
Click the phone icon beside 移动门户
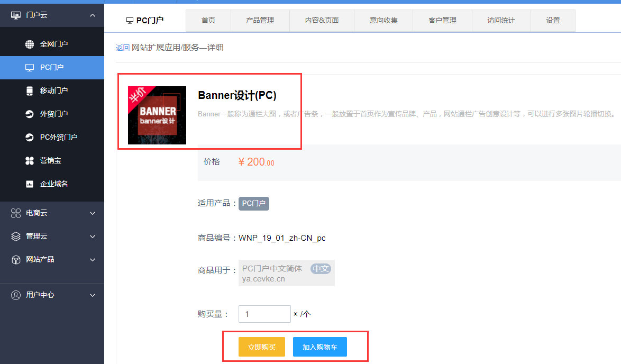click(x=30, y=90)
